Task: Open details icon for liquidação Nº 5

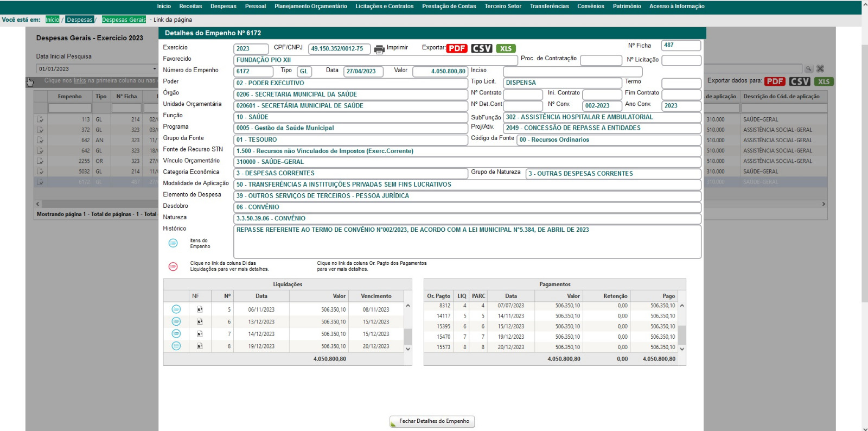Action: point(176,309)
